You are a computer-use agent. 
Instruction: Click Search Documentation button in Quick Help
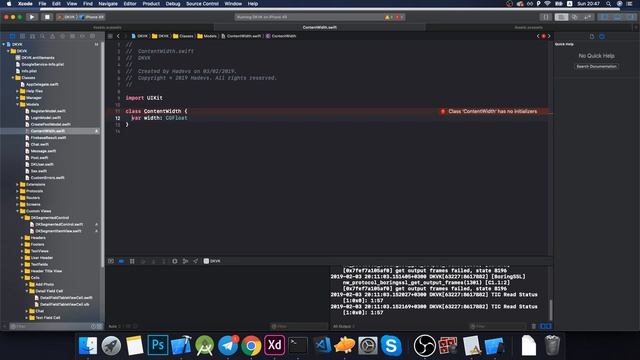596,67
